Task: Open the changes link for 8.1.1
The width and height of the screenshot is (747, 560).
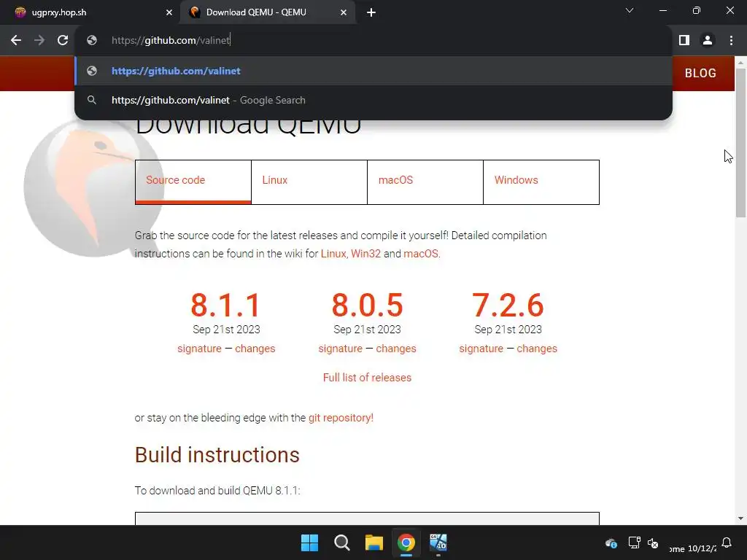Action: [255, 349]
